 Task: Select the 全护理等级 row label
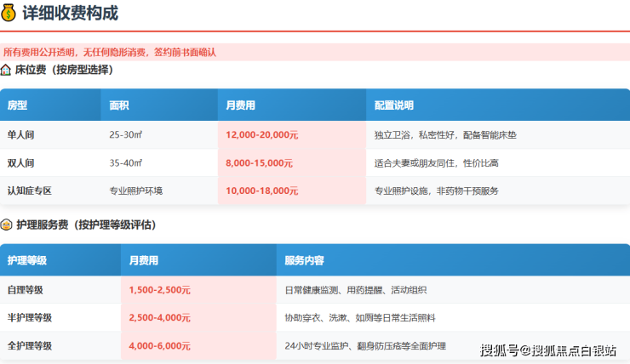(x=30, y=346)
